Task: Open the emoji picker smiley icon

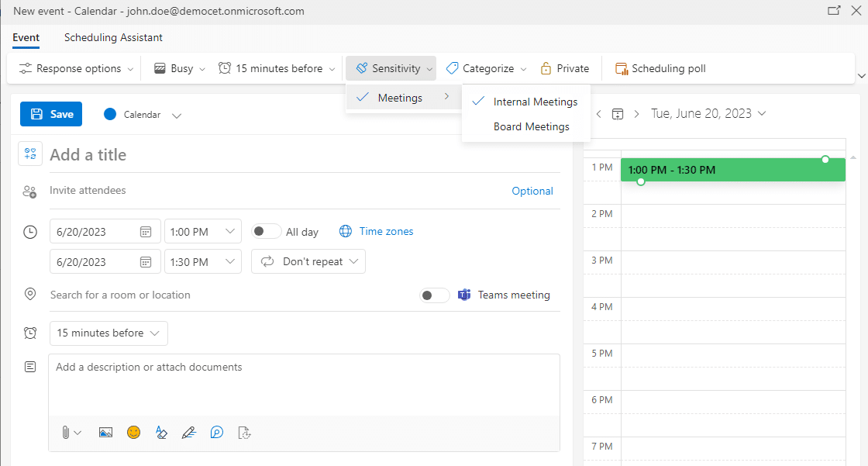Action: 134,433
